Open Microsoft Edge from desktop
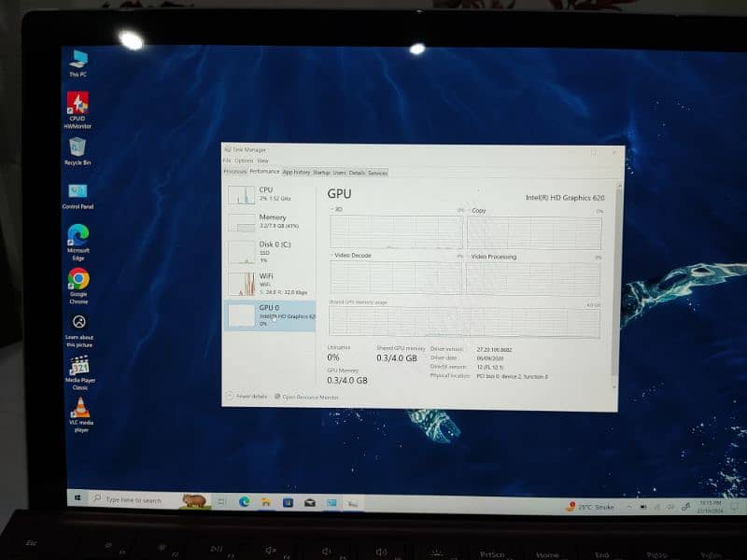The width and height of the screenshot is (747, 560). [x=78, y=236]
